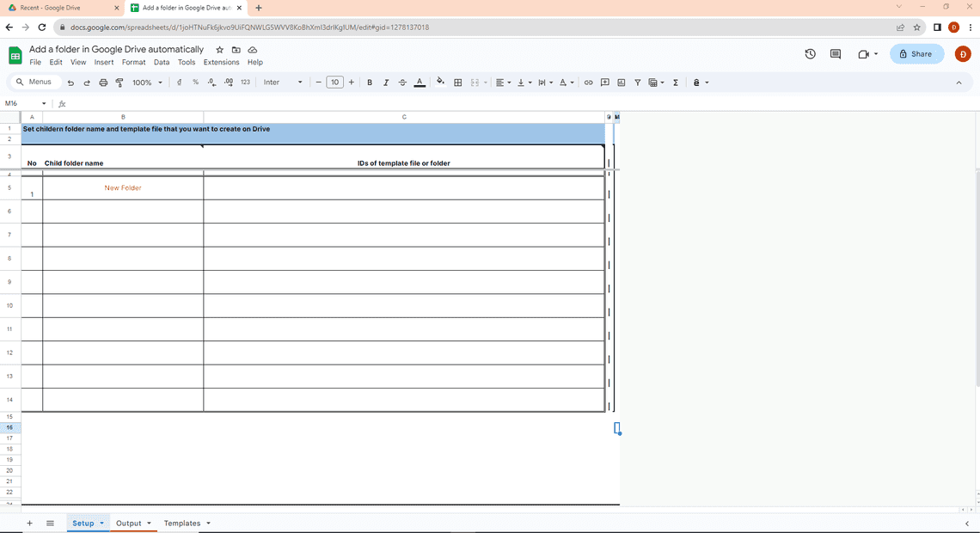This screenshot has height=533, width=980.
Task: Open the Inter font dropdown
Action: [x=283, y=83]
